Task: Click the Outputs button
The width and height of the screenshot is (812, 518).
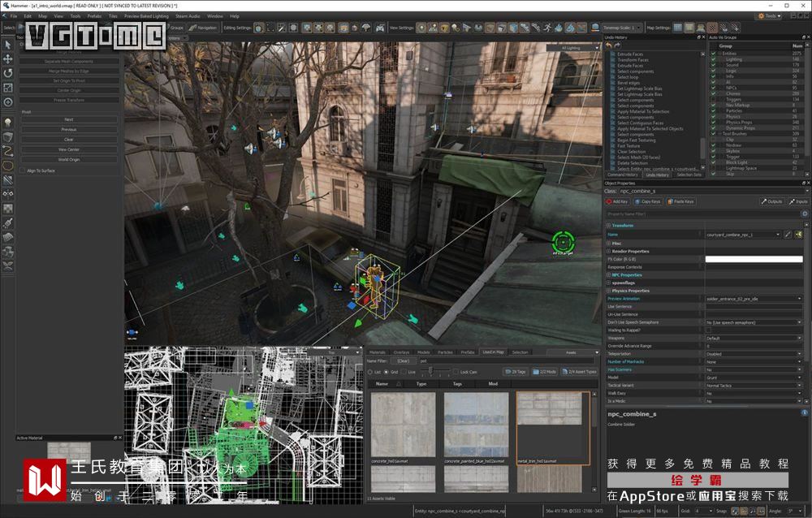Action: 771,201
